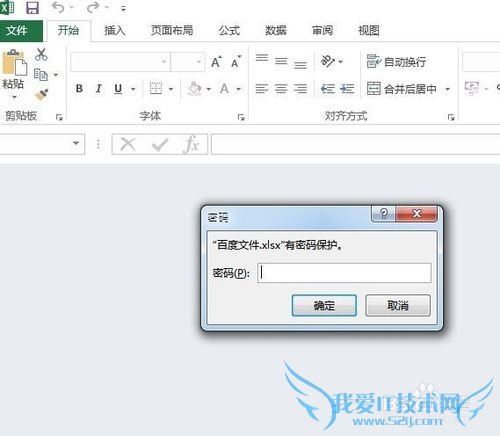500x436 pixels.
Task: Open the Name Box dropdown arrow
Action: (76, 143)
